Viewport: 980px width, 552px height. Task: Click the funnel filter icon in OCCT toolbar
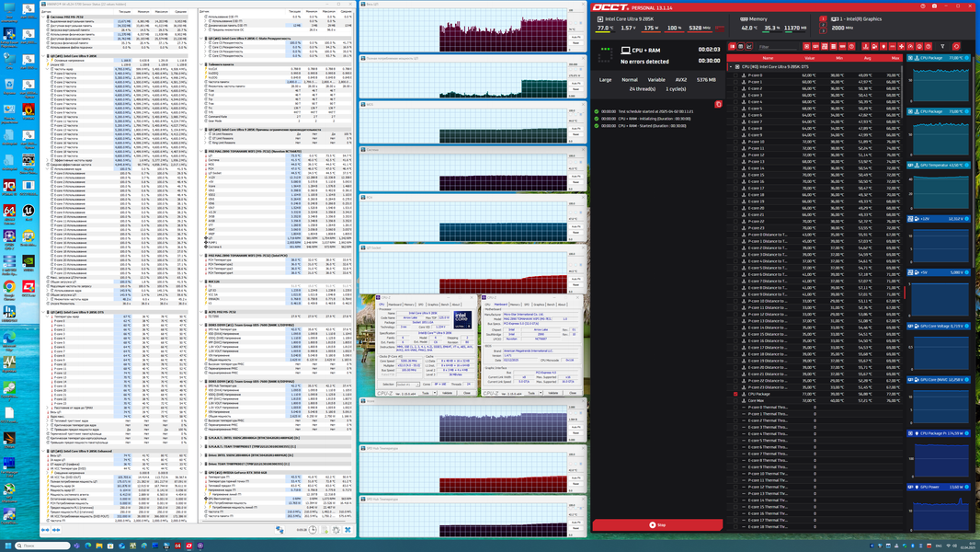click(x=942, y=47)
